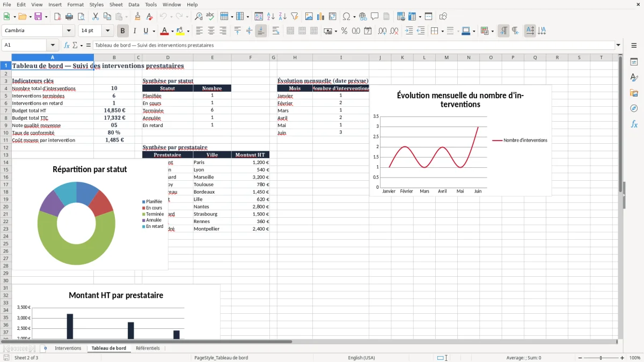Click the AutoFilter funnel icon
644x362 pixels.
pos(295,17)
